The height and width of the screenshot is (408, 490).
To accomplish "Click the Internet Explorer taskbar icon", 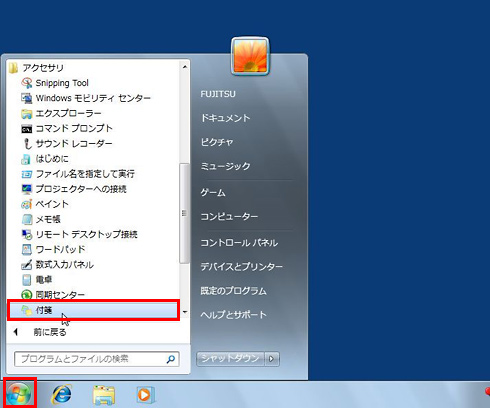I will [x=62, y=395].
